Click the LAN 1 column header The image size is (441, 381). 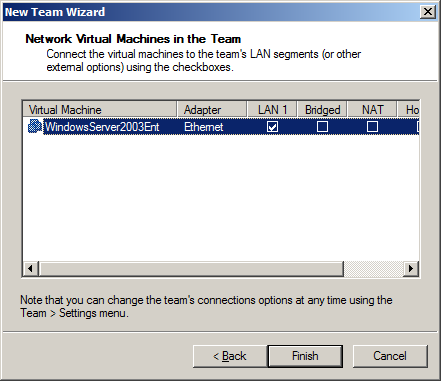point(272,110)
